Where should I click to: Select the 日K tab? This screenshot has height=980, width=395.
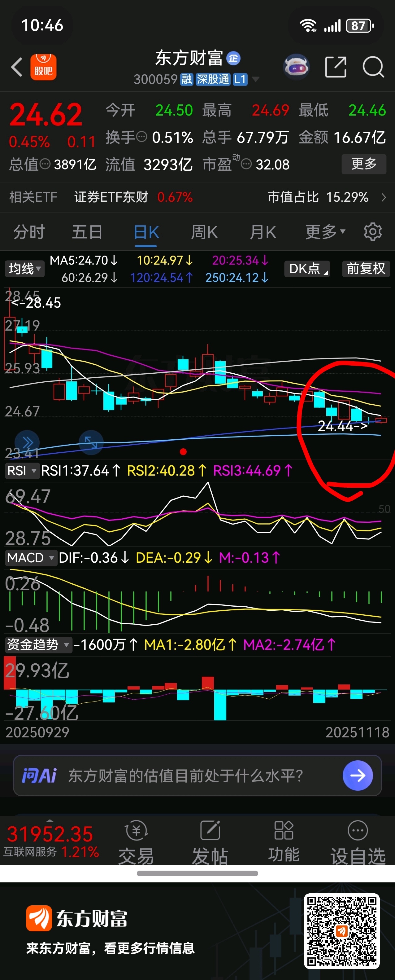coord(146,232)
